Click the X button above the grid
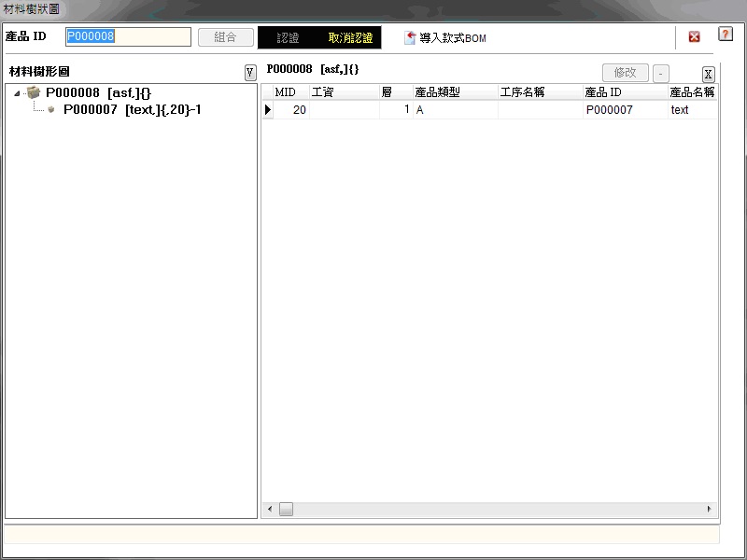This screenshot has height=560, width=747. (709, 75)
